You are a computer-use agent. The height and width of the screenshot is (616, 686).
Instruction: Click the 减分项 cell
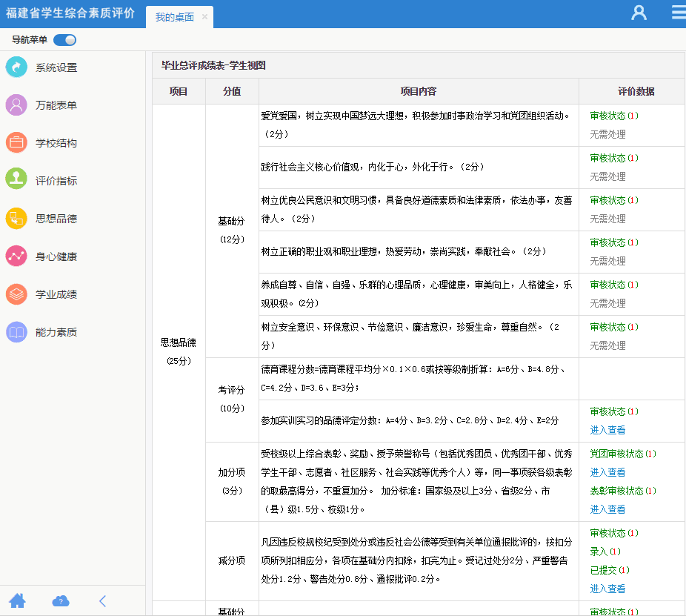pos(232,561)
